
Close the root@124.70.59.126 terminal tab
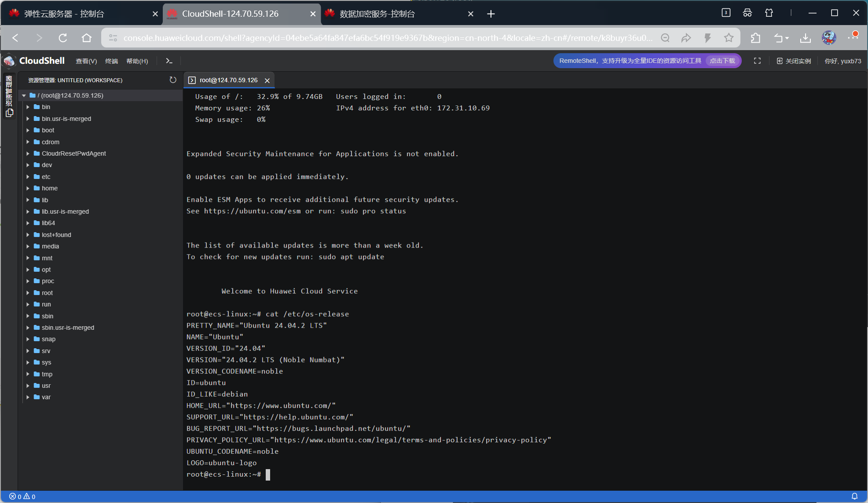point(267,80)
